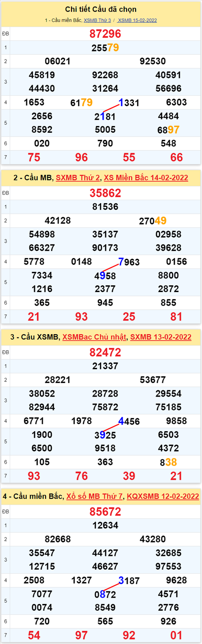The height and width of the screenshot is (644, 202).
Task: Click special prize number 82472
Action: tap(105, 352)
